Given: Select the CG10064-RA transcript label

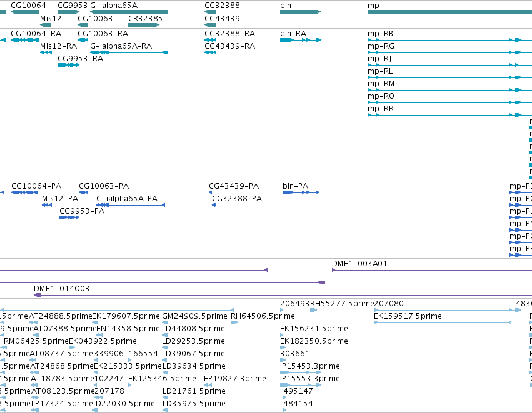Looking at the screenshot, I should [36, 34].
